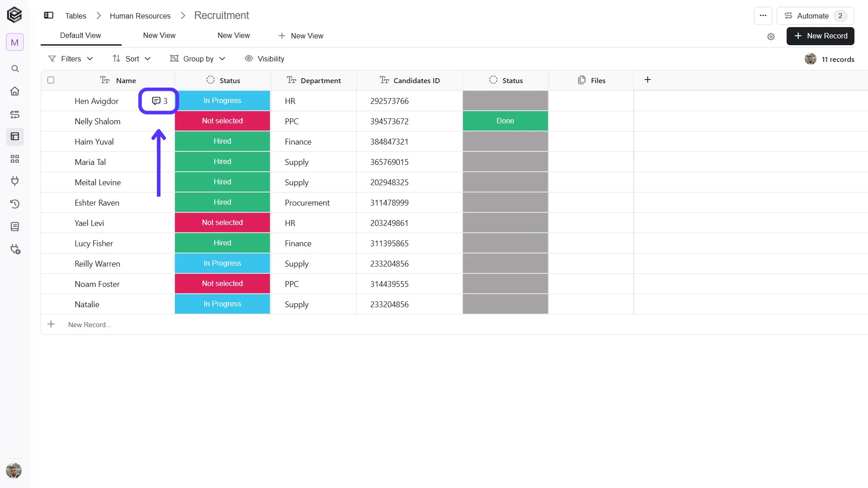Click the plus icon in New Record row

(51, 324)
